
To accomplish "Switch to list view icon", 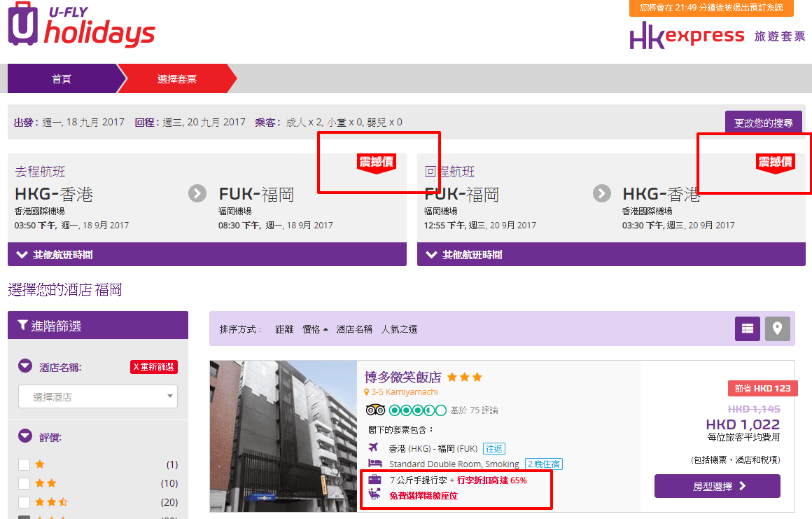I will point(747,328).
